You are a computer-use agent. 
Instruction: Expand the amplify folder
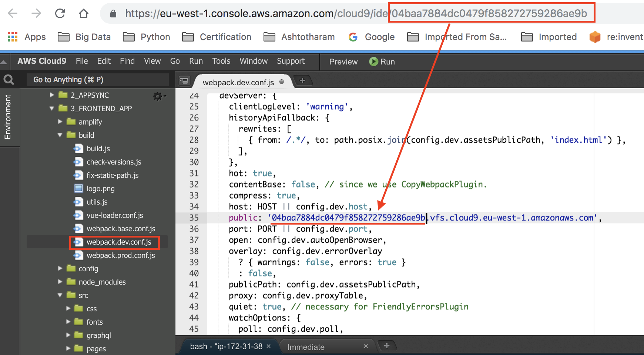tap(60, 122)
